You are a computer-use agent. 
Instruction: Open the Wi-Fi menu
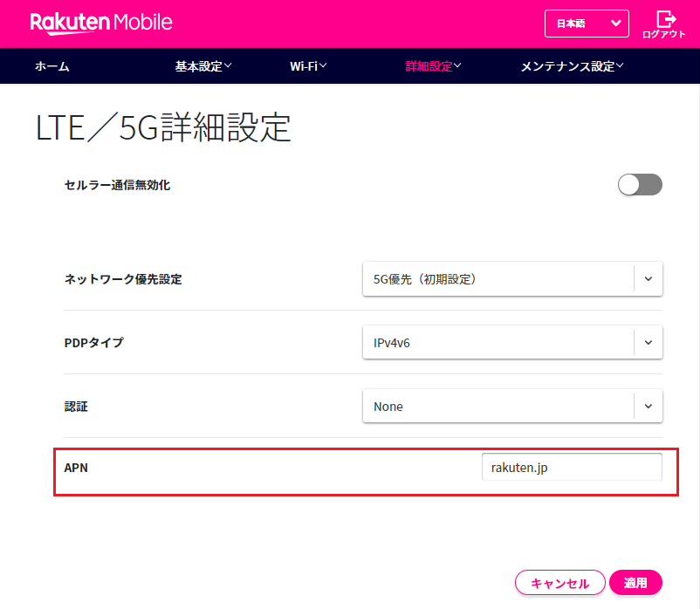[x=308, y=66]
